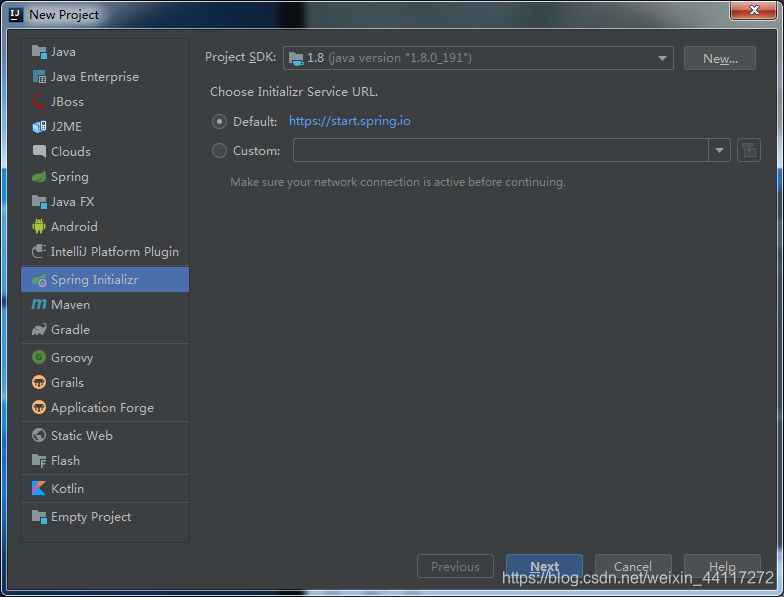Click the Next button
Screen dimensions: 784x597
544,566
